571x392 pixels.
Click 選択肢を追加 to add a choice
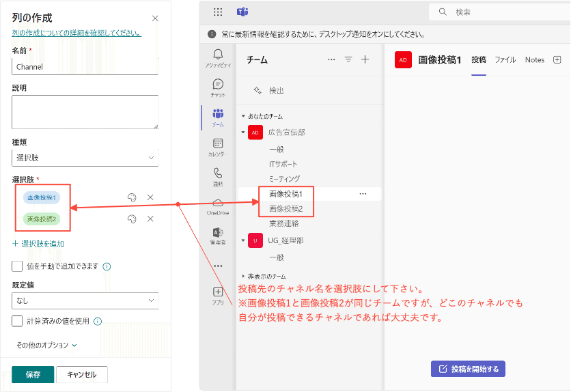pos(38,244)
